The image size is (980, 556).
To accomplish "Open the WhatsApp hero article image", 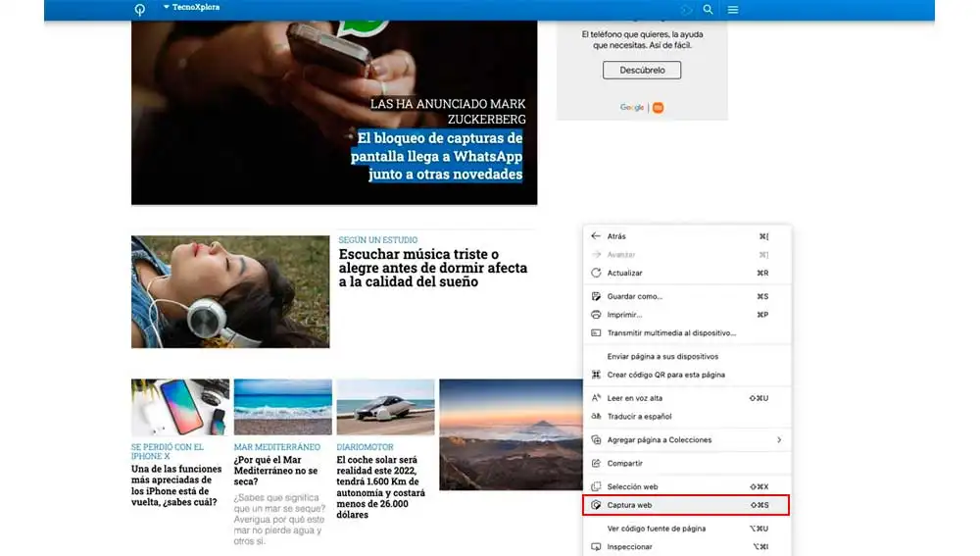I will (x=334, y=113).
